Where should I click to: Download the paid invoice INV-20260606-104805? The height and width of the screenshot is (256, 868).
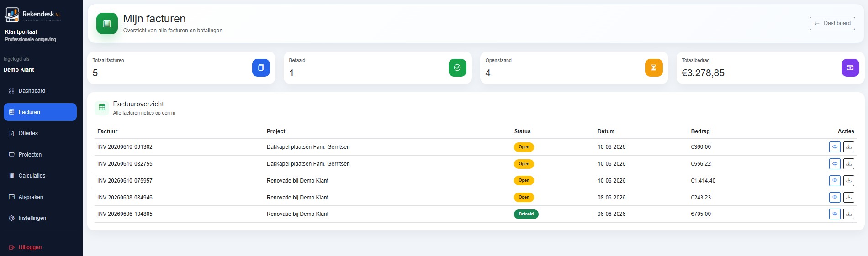click(x=848, y=214)
